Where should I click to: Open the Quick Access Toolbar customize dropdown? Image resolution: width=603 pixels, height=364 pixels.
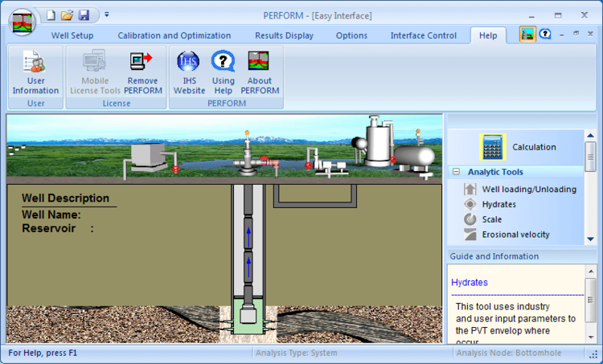coord(106,14)
